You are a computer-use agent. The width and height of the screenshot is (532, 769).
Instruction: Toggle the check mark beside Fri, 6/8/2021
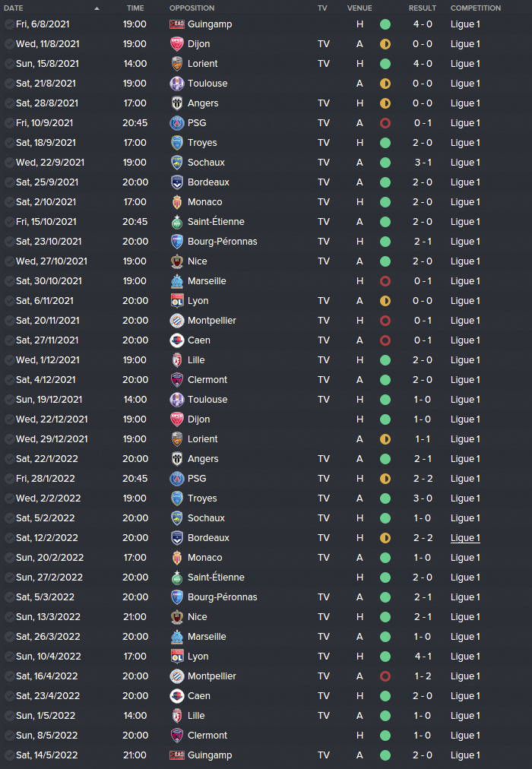(8, 24)
